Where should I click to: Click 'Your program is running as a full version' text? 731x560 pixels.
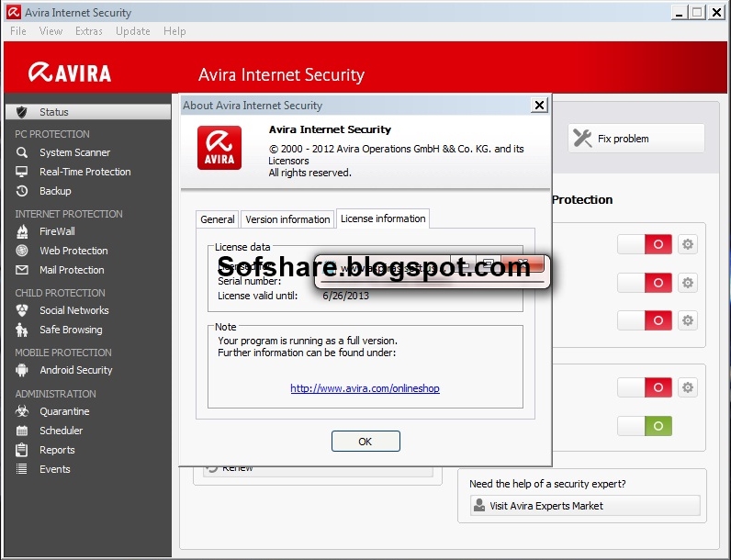coord(308,340)
